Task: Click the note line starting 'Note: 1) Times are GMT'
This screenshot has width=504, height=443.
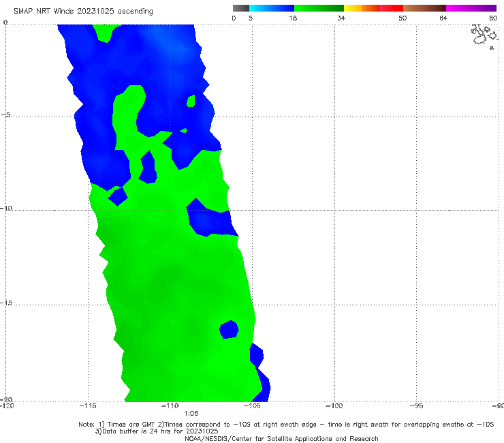Action: point(286,425)
